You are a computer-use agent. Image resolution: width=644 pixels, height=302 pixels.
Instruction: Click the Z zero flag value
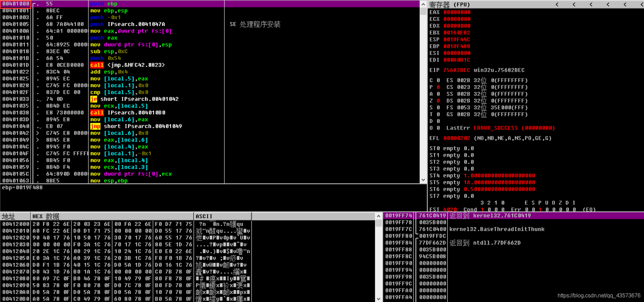click(438, 101)
